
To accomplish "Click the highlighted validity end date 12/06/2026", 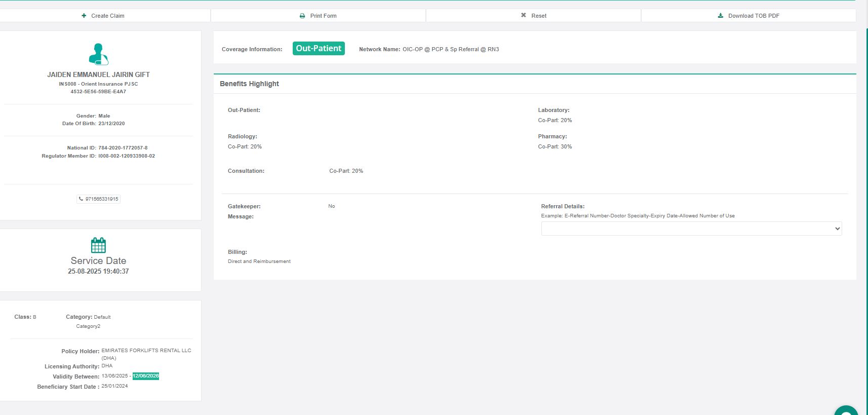I will (146, 376).
